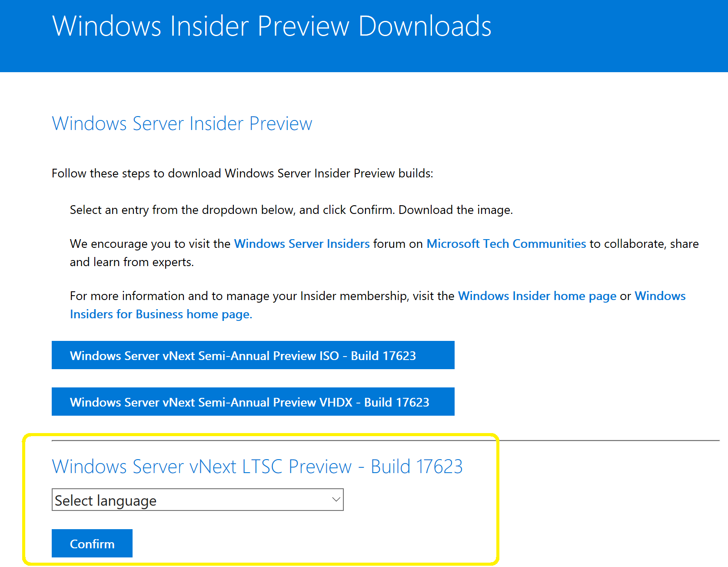Viewport: 728px width, 567px height.
Task: Download vNext Semi-Annual Preview ISO Build 17623
Action: tap(253, 355)
